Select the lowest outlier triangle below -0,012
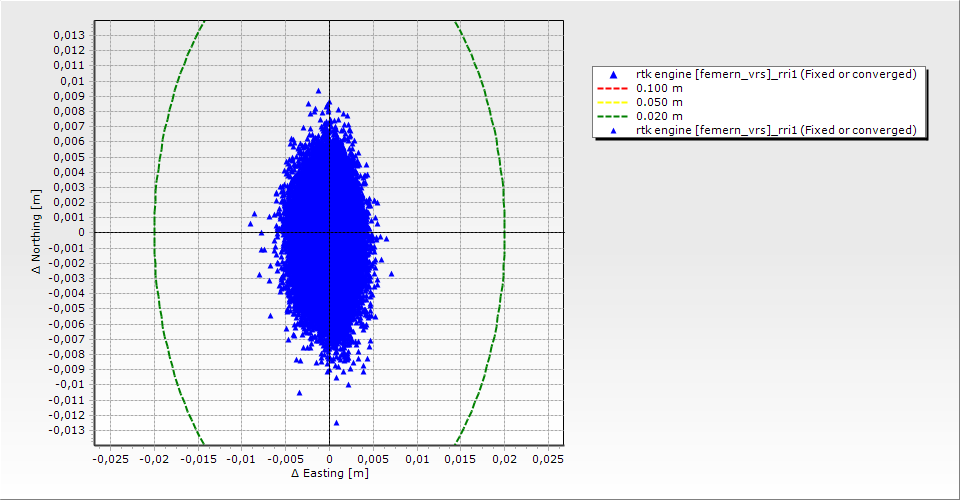Viewport: 960px width, 500px height. 336,423
